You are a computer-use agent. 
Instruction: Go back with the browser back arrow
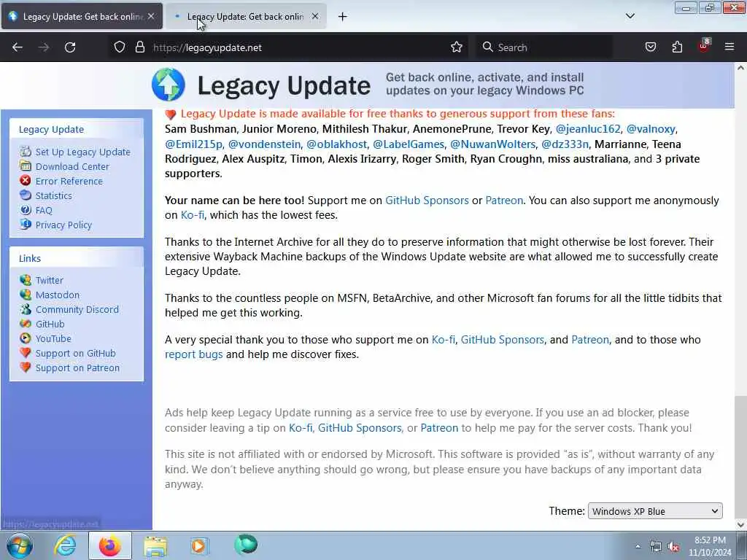coord(18,47)
